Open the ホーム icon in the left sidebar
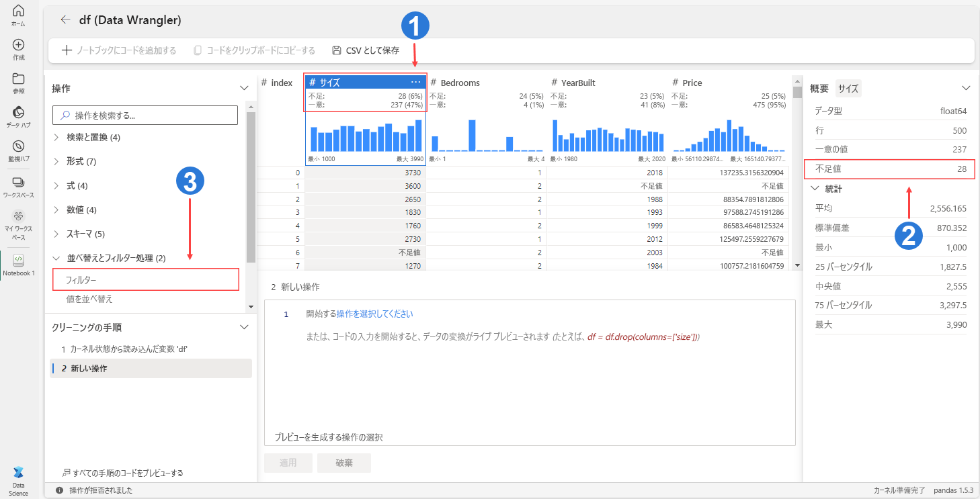The image size is (980, 499). [x=18, y=13]
